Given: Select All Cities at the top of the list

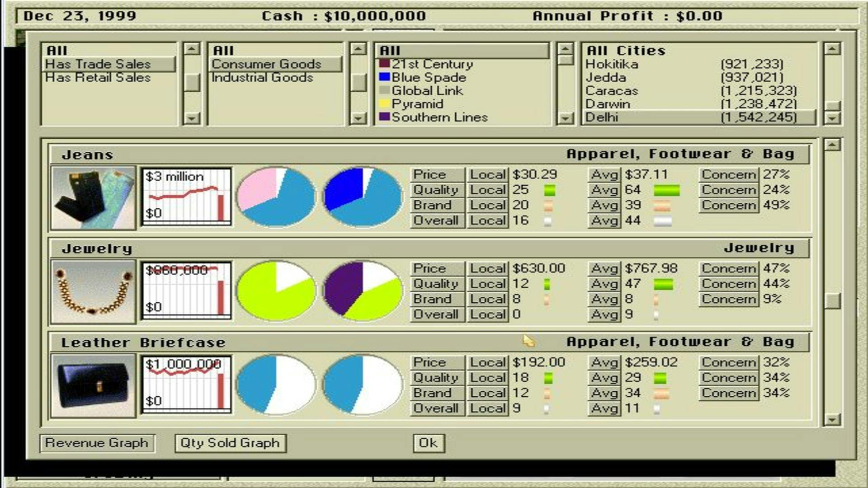Looking at the screenshot, I should pyautogui.click(x=626, y=51).
